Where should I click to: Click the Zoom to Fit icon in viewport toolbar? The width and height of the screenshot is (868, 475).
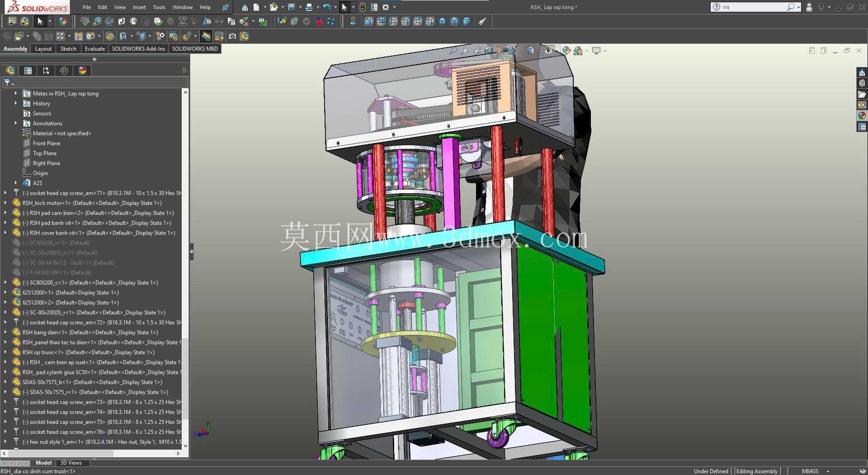pyautogui.click(x=453, y=51)
